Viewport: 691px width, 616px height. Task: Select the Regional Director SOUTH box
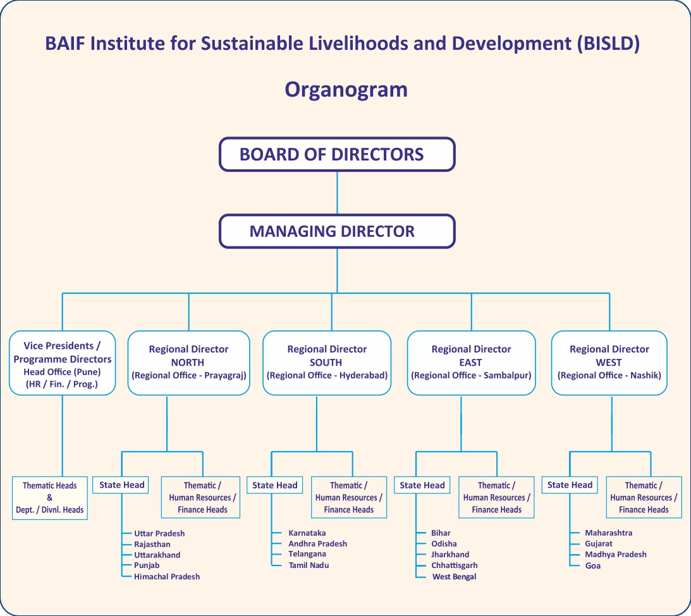(x=327, y=363)
